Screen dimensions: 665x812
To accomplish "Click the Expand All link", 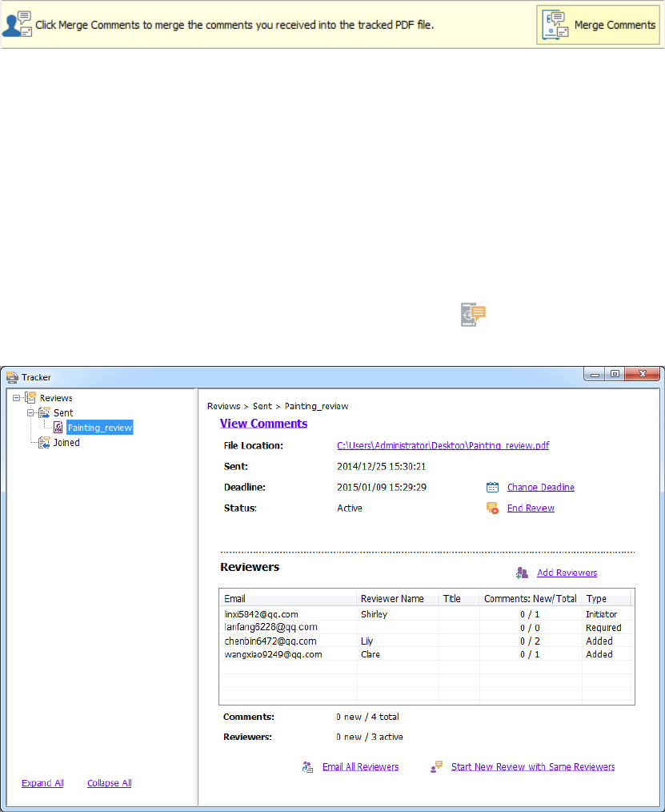I will 42,783.
